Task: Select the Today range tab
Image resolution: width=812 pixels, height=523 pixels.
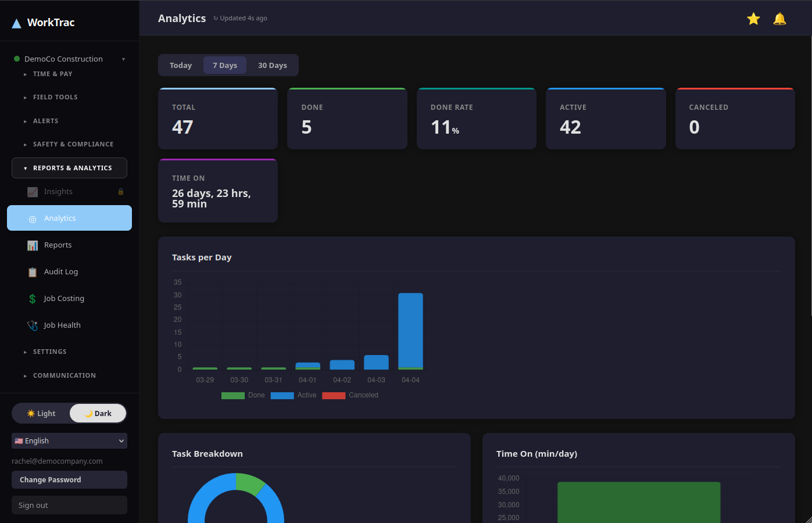Action: tap(181, 65)
